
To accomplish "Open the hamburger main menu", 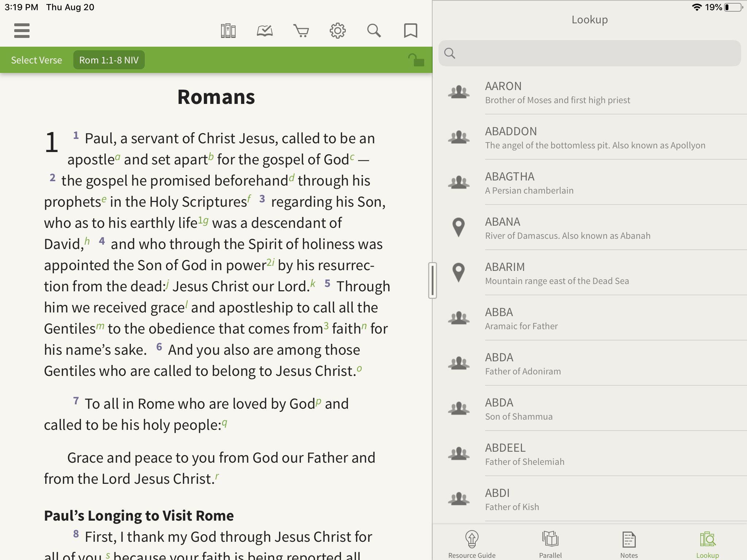I will [x=22, y=31].
